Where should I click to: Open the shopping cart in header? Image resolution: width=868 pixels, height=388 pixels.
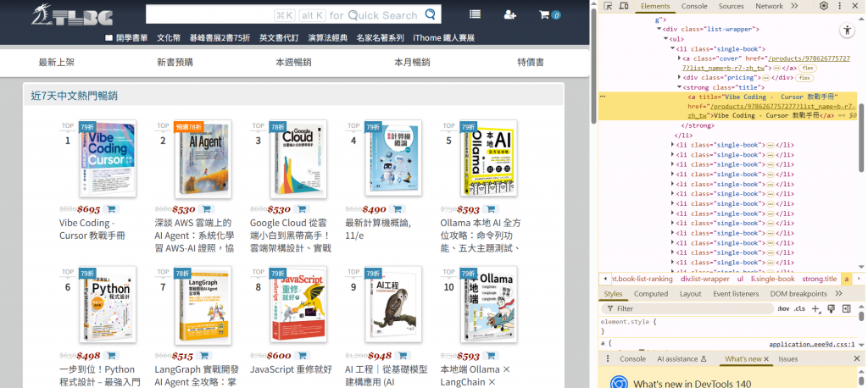(x=549, y=15)
